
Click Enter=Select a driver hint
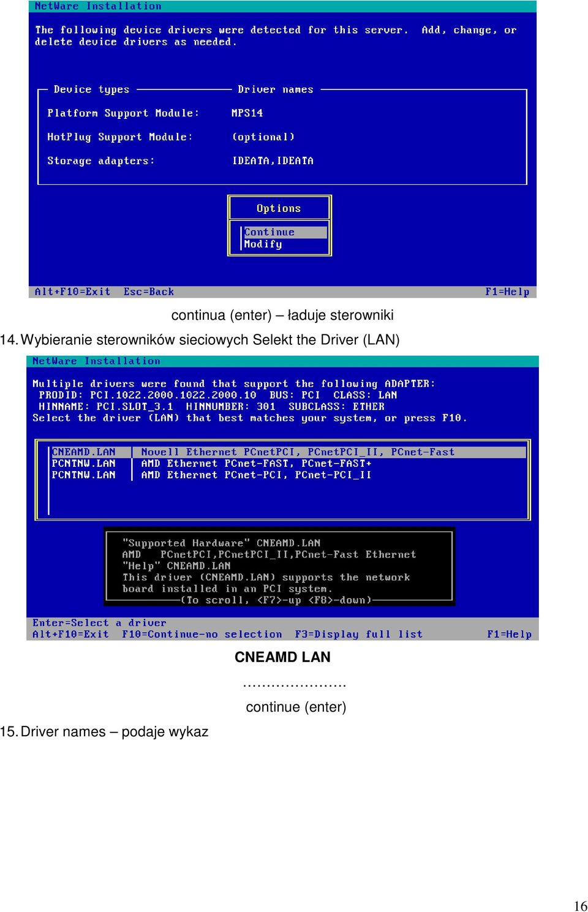click(x=99, y=622)
